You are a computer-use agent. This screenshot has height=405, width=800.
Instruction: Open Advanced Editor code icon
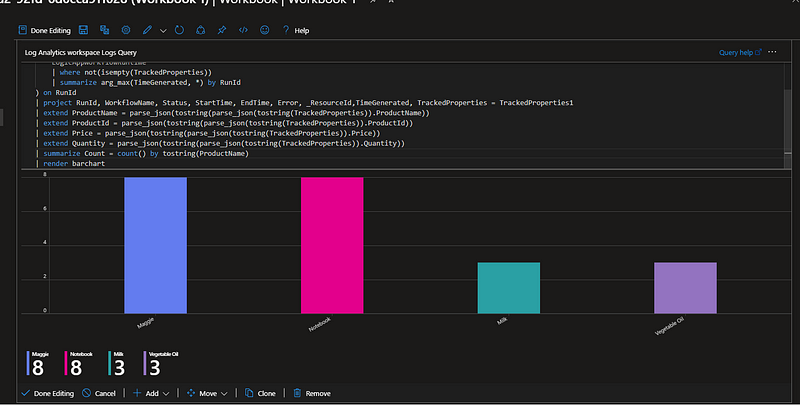tap(243, 30)
